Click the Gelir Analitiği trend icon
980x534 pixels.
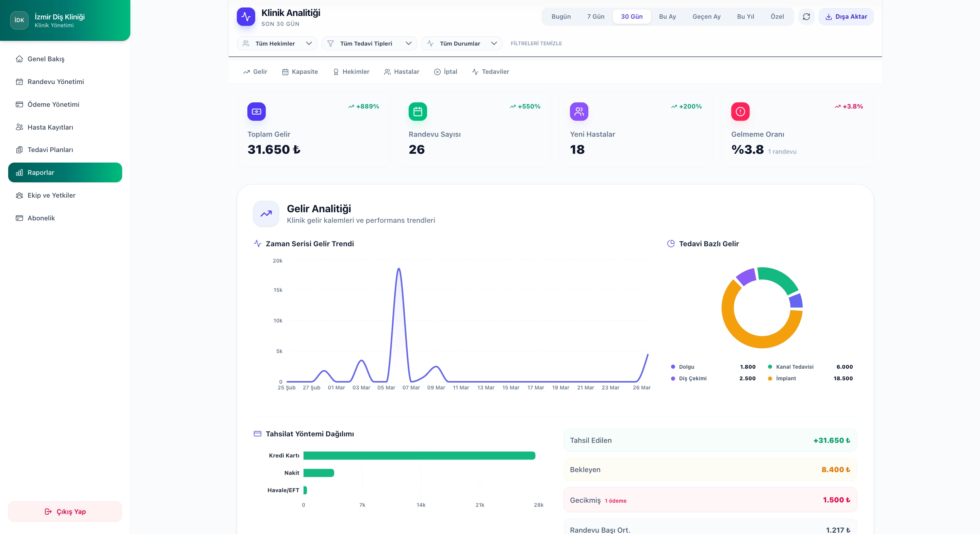coord(266,213)
